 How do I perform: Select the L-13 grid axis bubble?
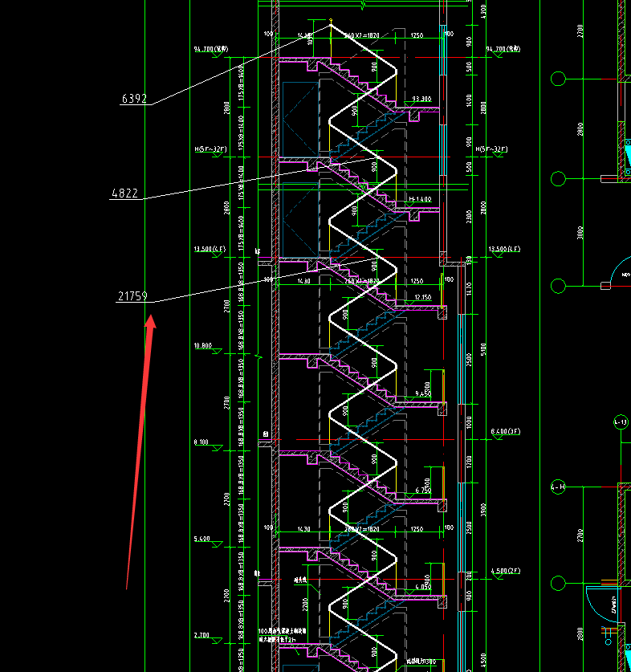[621, 422]
